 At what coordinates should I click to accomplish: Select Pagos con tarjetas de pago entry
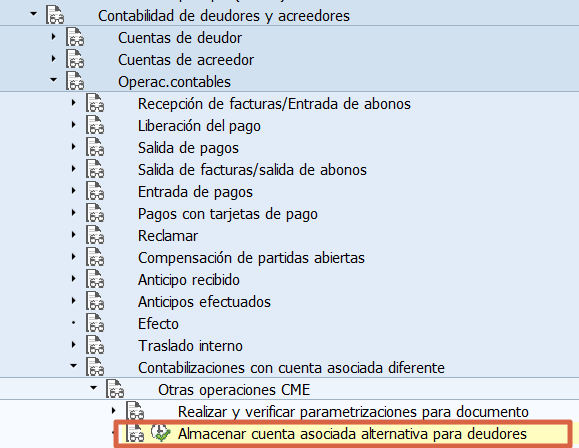pyautogui.click(x=228, y=214)
